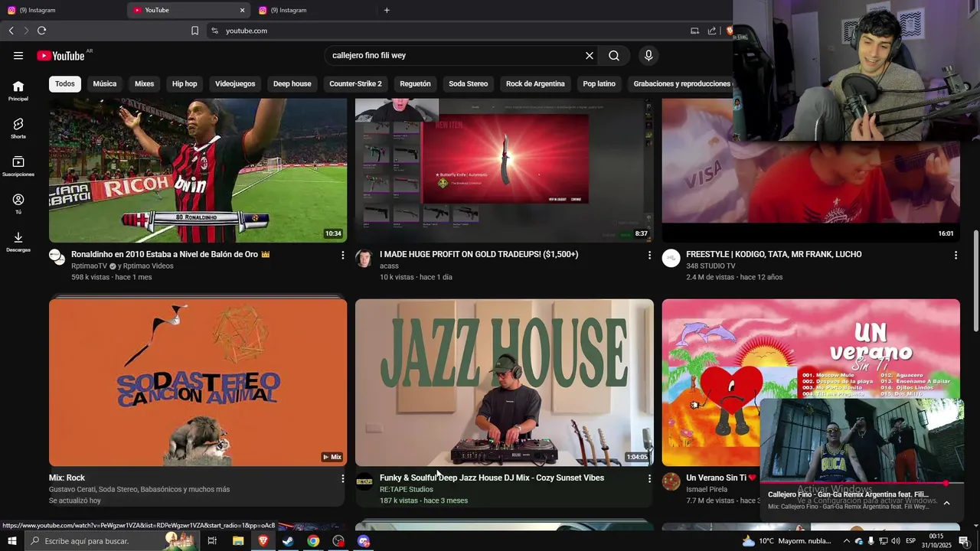Open the 348 STUDIO TV channel link
Screen dimensions: 980x551
point(710,266)
